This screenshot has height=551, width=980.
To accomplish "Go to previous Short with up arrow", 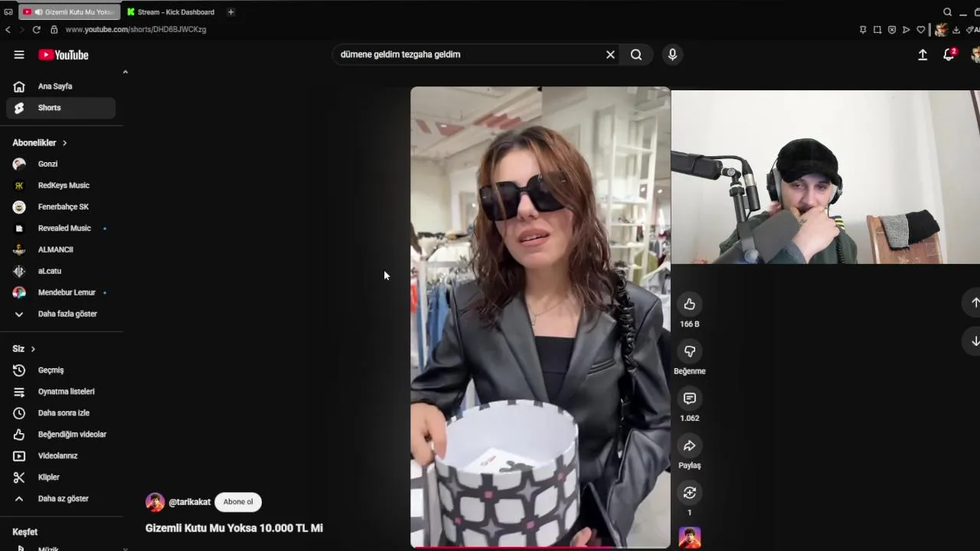I will pyautogui.click(x=975, y=303).
